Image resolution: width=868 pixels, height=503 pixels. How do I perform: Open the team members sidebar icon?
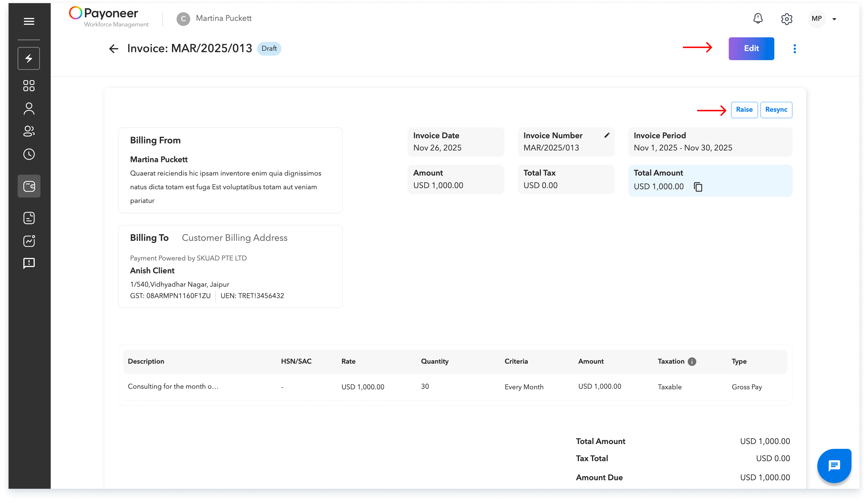click(x=29, y=131)
